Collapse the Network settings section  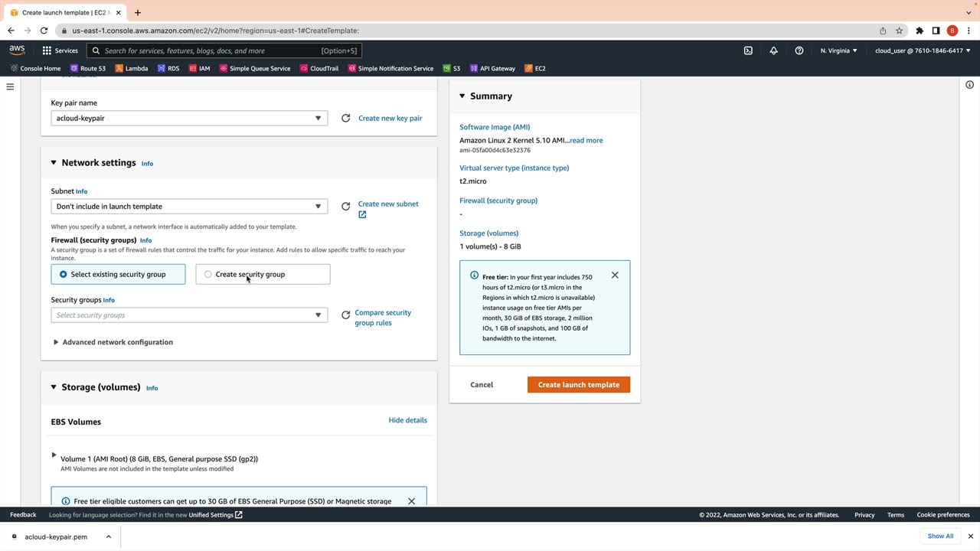(54, 163)
